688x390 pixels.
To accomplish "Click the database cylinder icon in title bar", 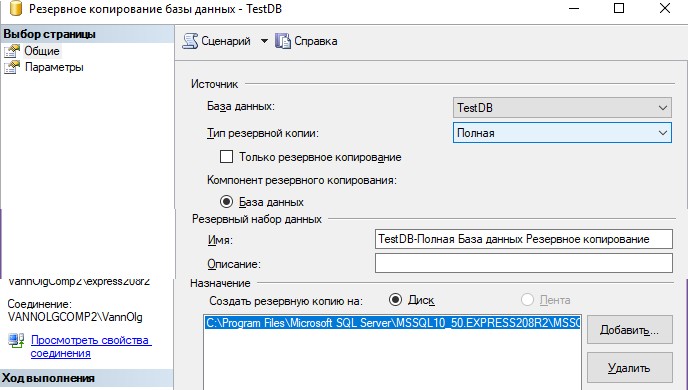I will [x=16, y=8].
